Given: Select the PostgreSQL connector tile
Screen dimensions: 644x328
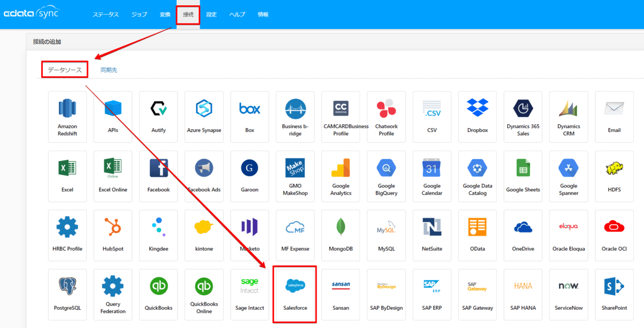Looking at the screenshot, I should (x=68, y=295).
